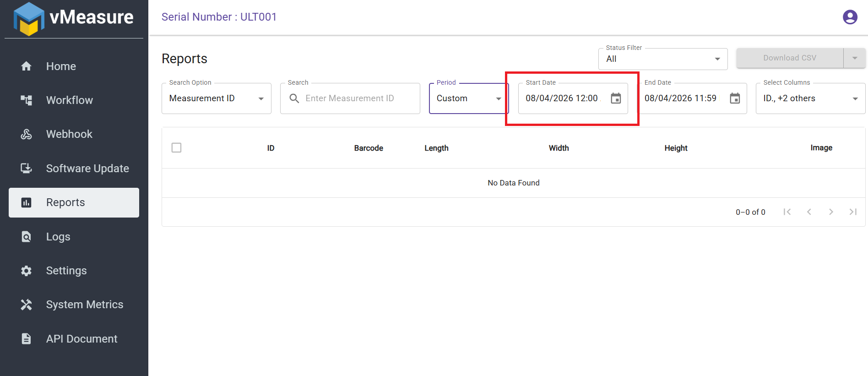Click the Reports page heading

coord(184,59)
